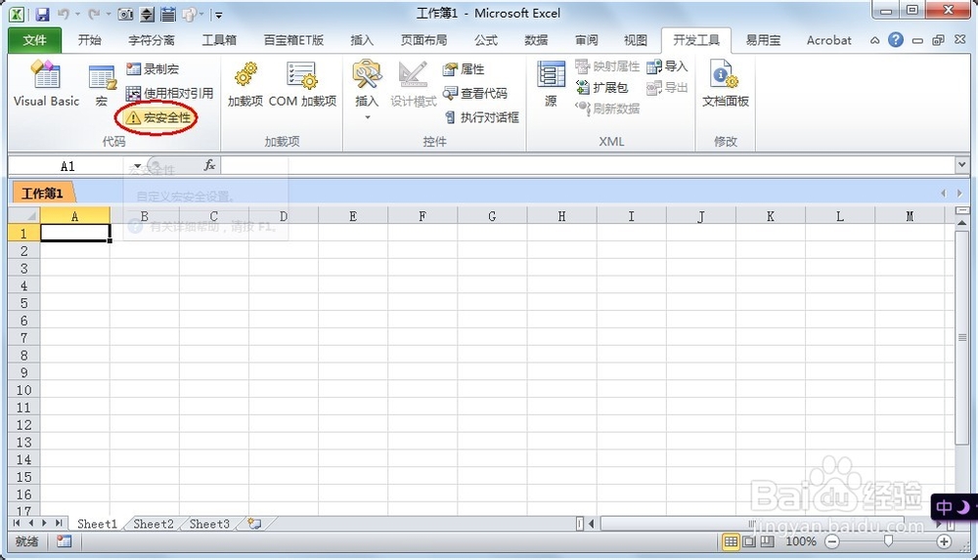Click XML Import (导入)
978x560 pixels.
click(667, 66)
